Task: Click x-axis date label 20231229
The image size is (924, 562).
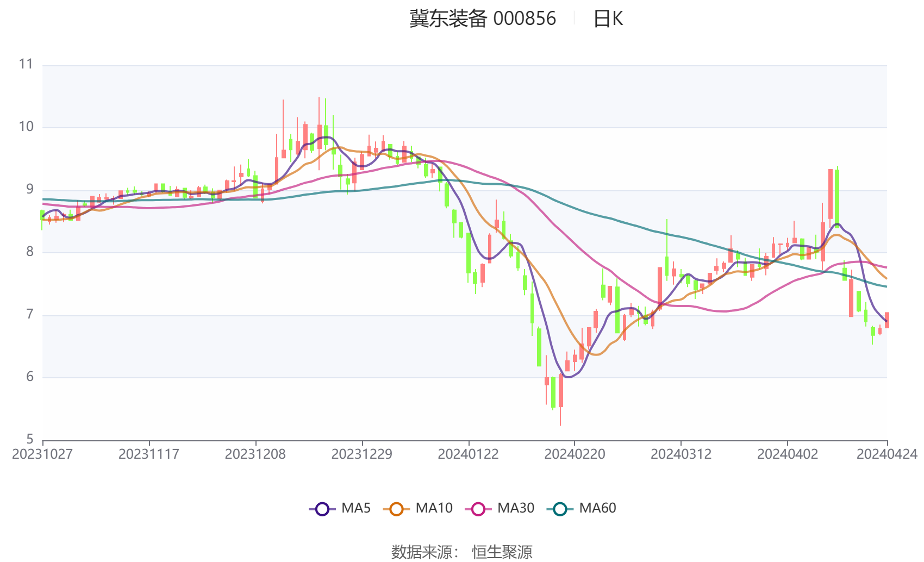Action: 362,454
